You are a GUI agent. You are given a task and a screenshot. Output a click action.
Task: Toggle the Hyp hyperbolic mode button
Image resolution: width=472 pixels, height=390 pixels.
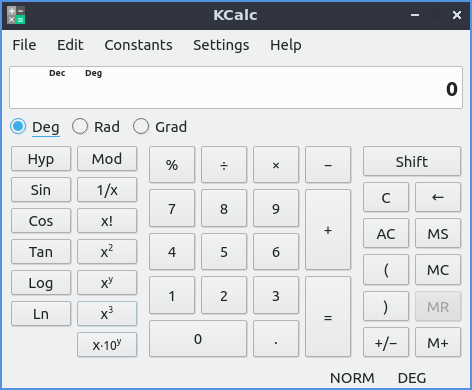(x=41, y=159)
